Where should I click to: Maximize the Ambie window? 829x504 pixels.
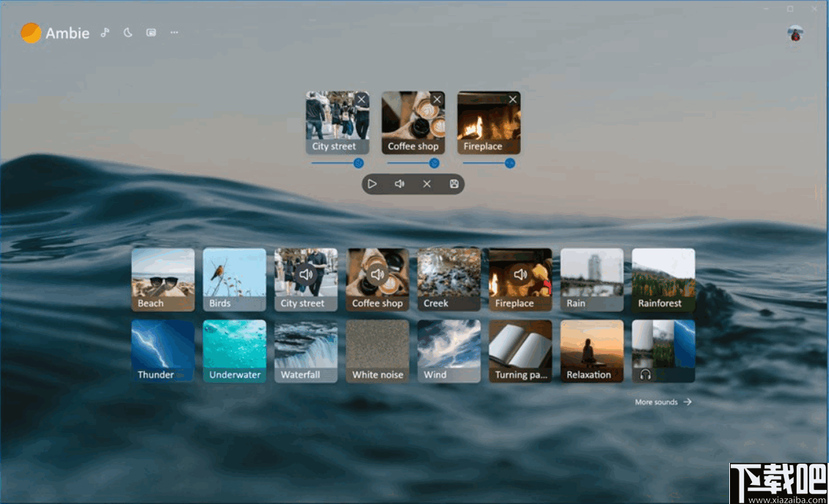[x=790, y=9]
